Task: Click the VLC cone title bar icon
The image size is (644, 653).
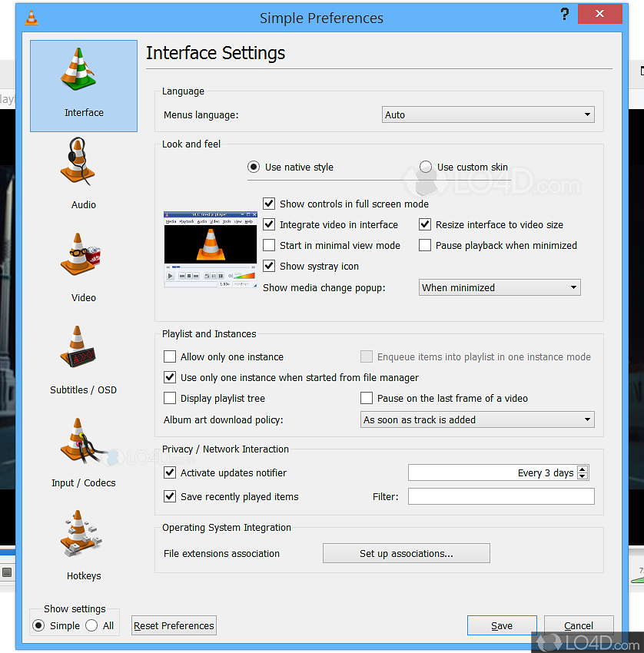Action: point(32,18)
